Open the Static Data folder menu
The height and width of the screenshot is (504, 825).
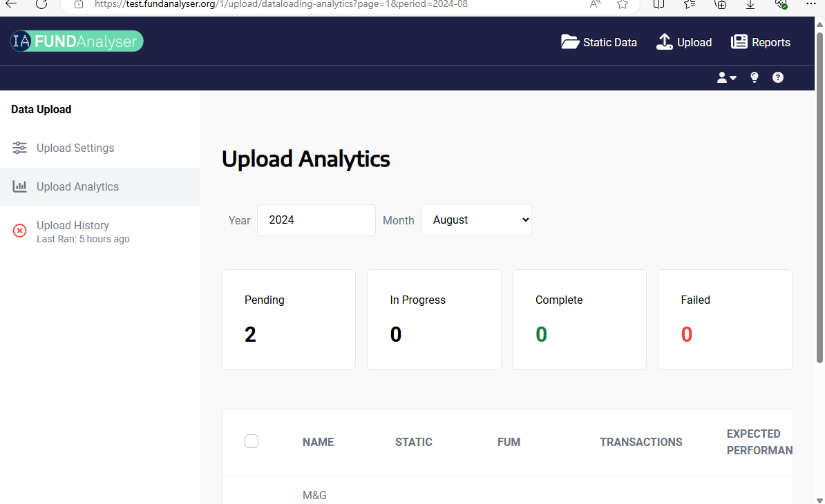coord(598,42)
